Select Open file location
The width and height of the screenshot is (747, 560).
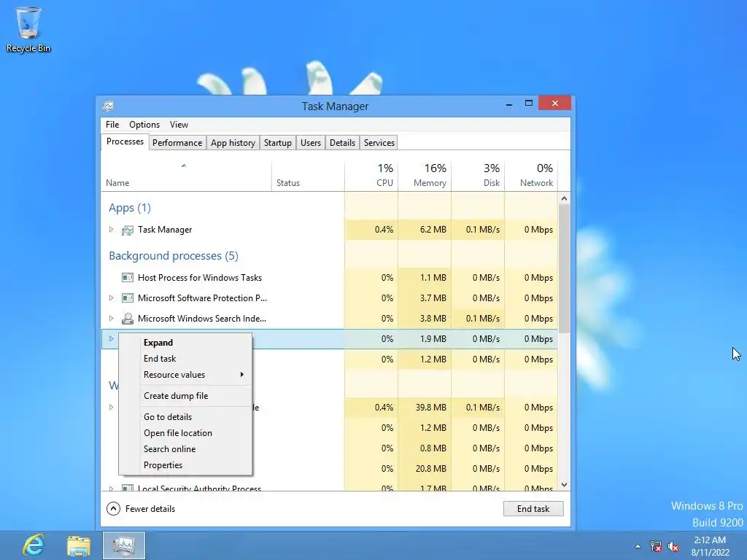[185, 433]
